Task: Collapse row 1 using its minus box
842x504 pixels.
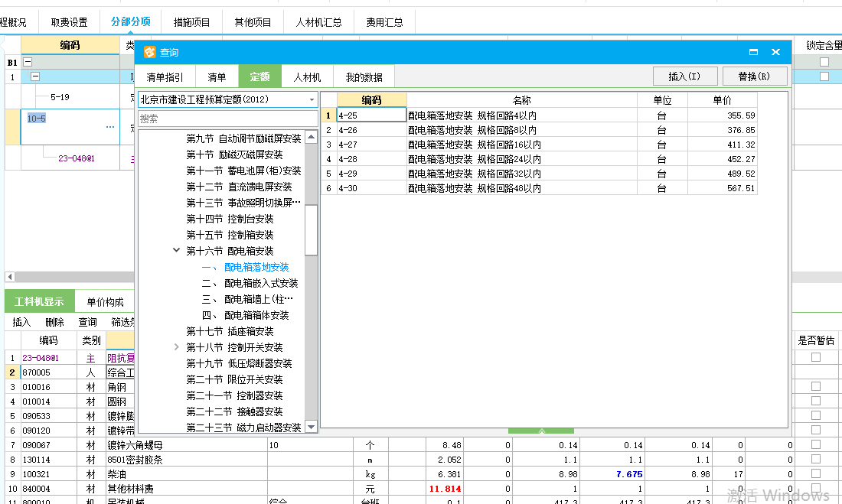Action: click(x=35, y=77)
